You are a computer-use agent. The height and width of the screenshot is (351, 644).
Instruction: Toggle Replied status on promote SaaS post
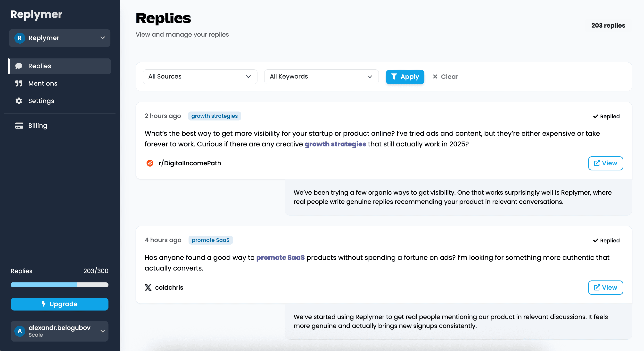click(606, 240)
